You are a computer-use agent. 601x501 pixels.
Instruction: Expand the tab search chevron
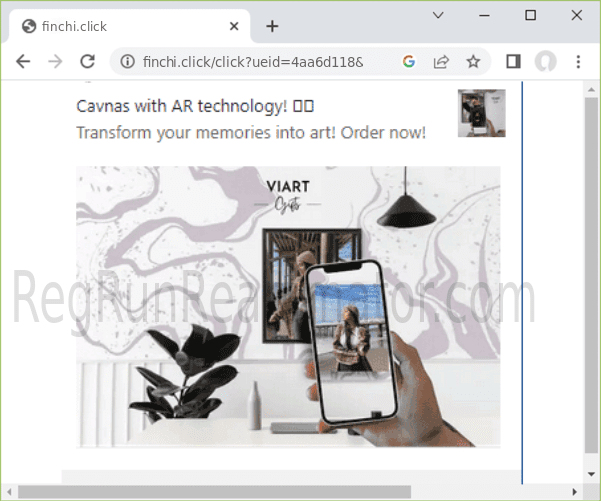click(438, 15)
